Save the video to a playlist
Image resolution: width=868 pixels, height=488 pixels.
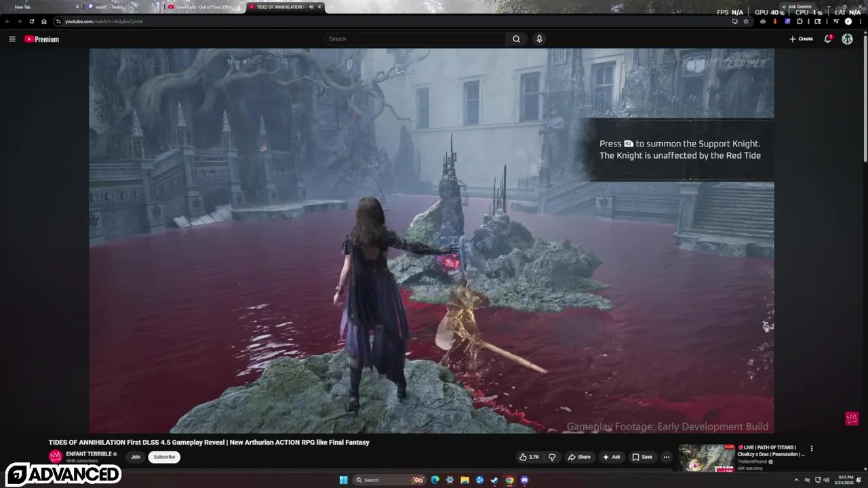click(x=642, y=457)
